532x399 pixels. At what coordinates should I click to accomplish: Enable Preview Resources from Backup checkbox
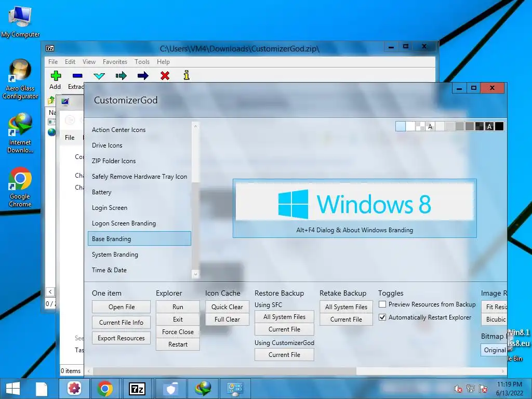(382, 304)
